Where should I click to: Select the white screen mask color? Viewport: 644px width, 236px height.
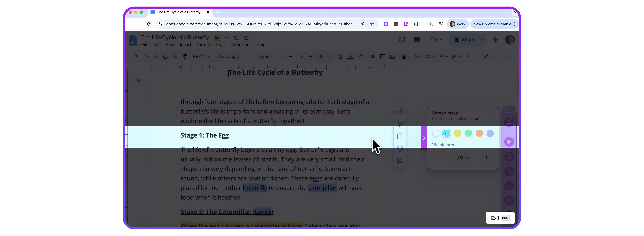pos(436,133)
